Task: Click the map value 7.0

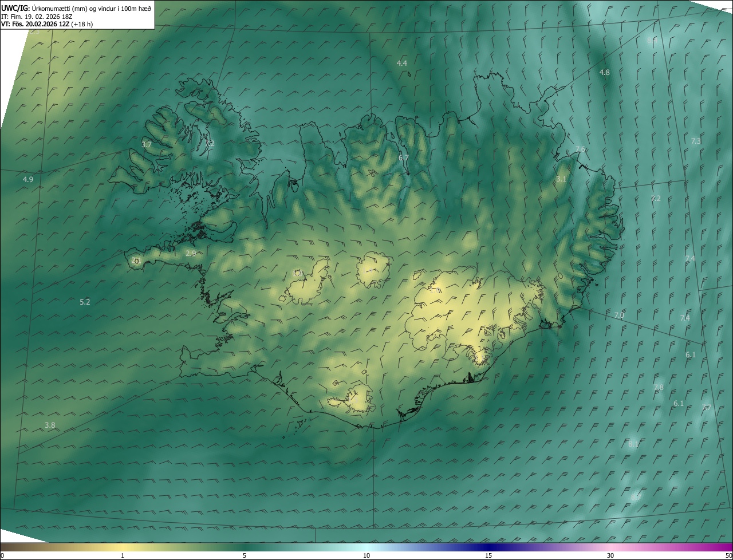Action: [619, 315]
